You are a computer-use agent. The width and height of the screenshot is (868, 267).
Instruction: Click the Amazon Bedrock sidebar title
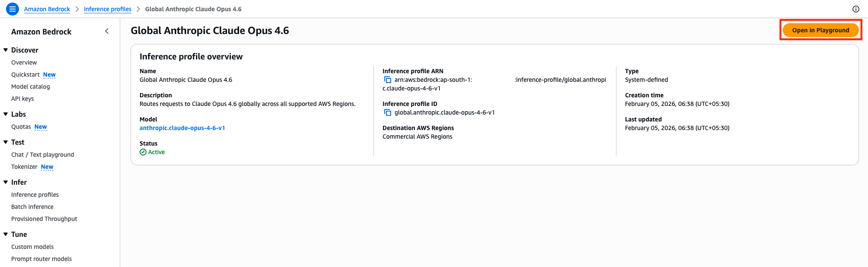[41, 31]
